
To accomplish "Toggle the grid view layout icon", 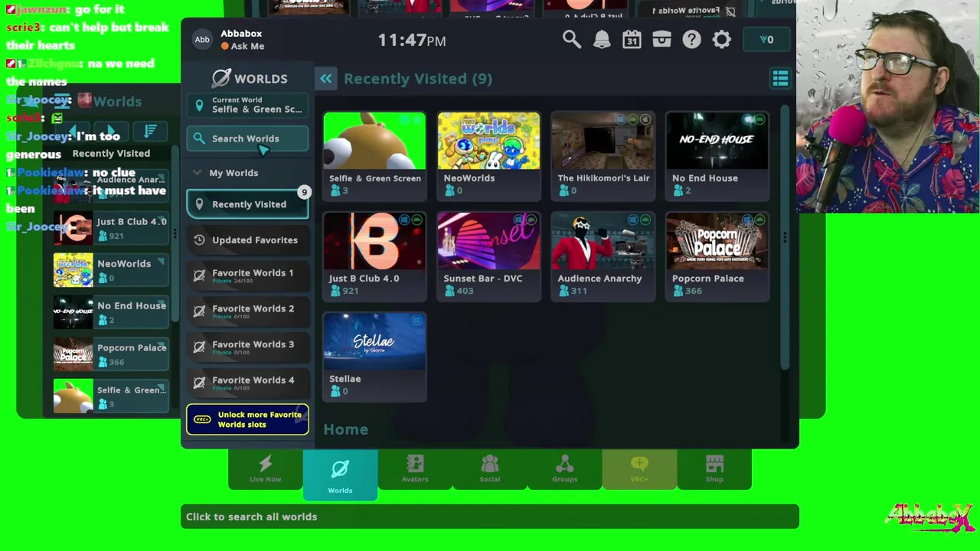I will tap(780, 78).
